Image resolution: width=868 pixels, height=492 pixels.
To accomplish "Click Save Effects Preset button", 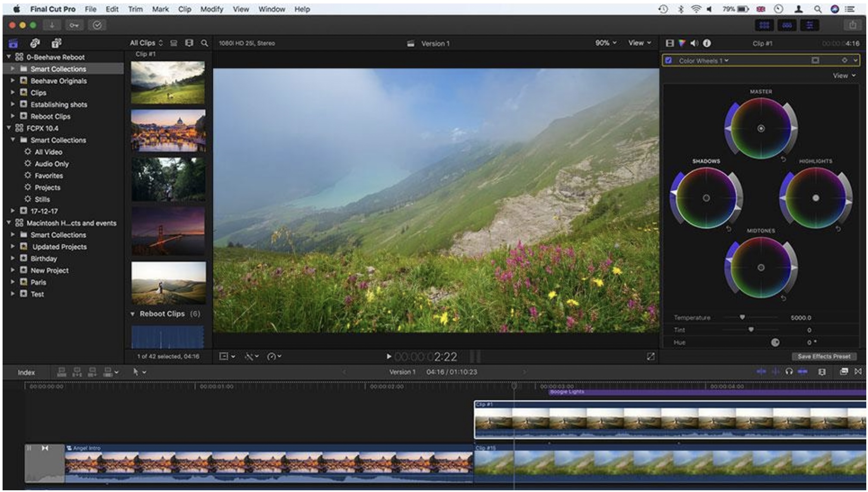I will pyautogui.click(x=824, y=356).
